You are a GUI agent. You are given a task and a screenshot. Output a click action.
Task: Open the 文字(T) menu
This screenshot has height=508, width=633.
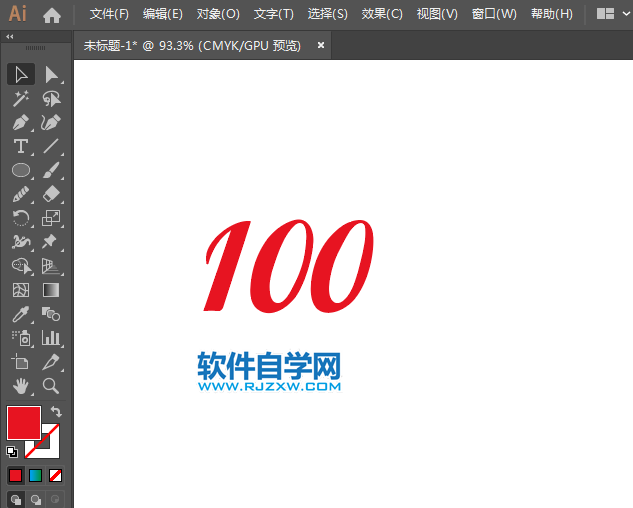(x=273, y=14)
